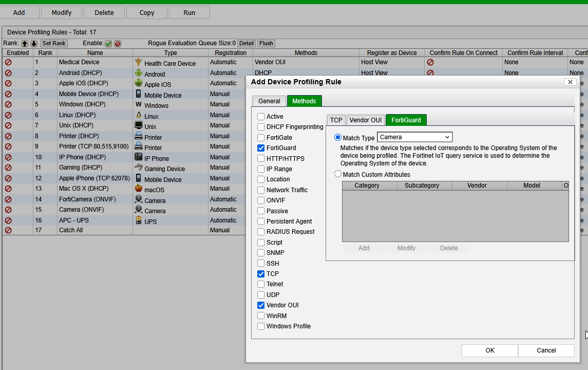Click the Unix monitor type icon
This screenshot has height=370, width=588.
138,125
